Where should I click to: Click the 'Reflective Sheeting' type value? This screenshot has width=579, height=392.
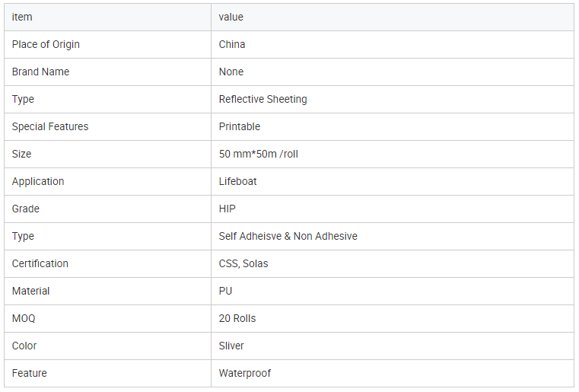[263, 99]
